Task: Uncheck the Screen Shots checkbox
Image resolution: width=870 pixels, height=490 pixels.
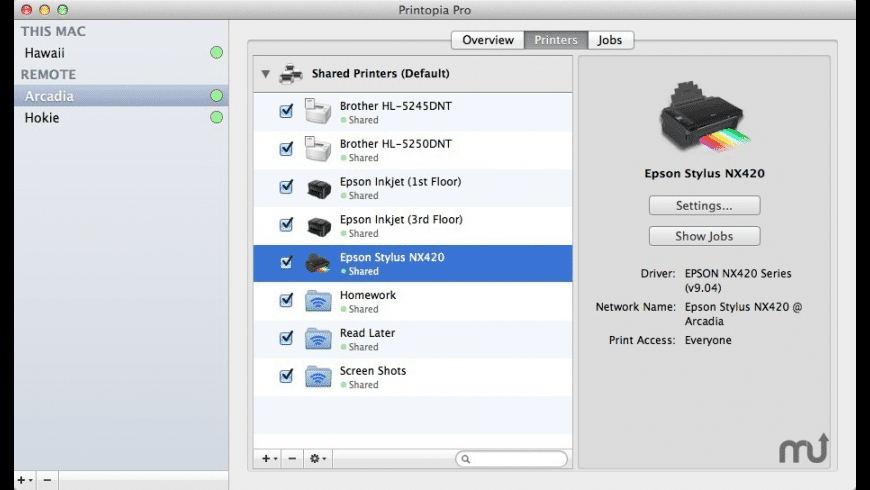Action: [286, 376]
